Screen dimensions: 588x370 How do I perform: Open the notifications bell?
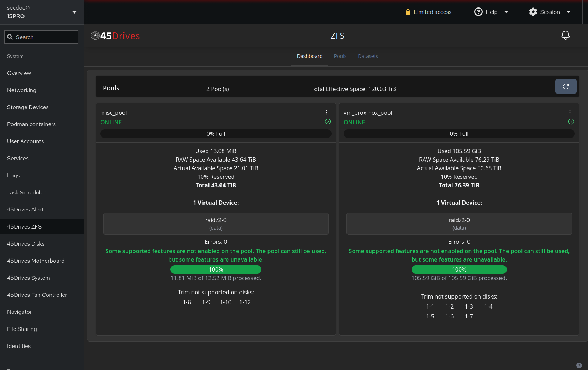click(566, 35)
